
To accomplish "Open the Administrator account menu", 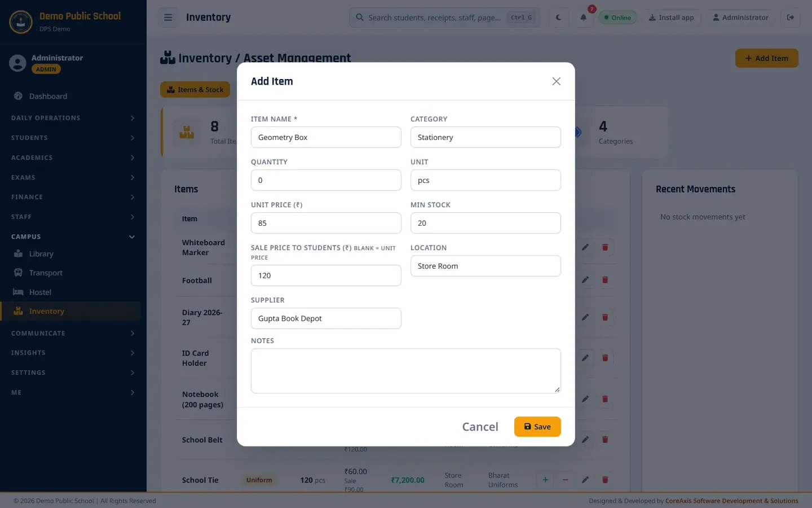I will (740, 17).
